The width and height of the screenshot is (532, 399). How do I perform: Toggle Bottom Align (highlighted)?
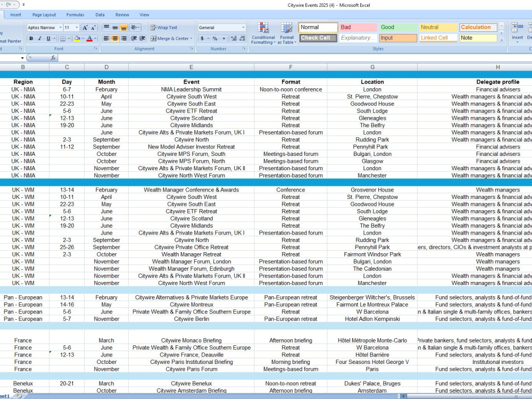[x=124, y=28]
